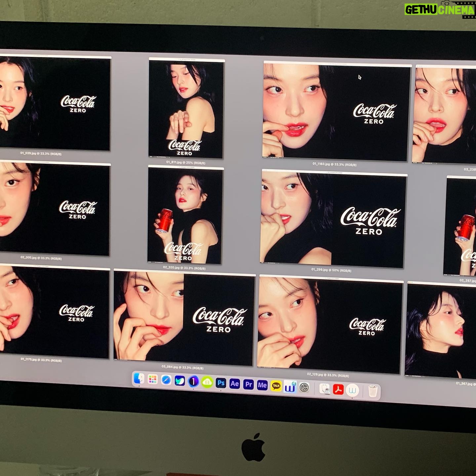Open Premiere Pro from the dock
Viewport: 476px width, 476px height.
pyautogui.click(x=249, y=384)
